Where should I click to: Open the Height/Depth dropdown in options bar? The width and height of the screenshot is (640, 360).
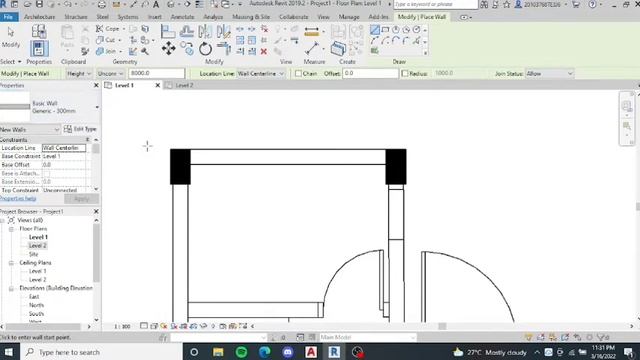pyautogui.click(x=79, y=73)
